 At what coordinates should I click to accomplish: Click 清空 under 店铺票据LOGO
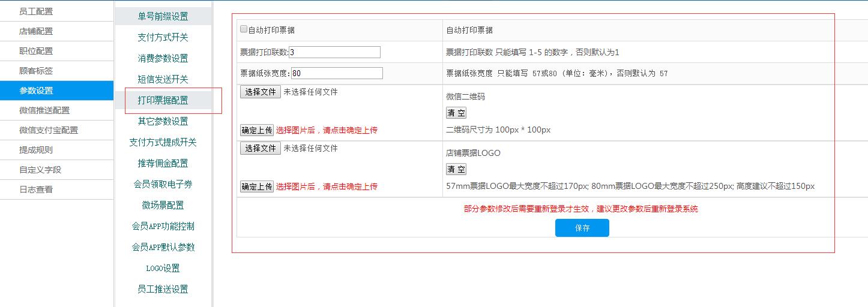(x=456, y=169)
